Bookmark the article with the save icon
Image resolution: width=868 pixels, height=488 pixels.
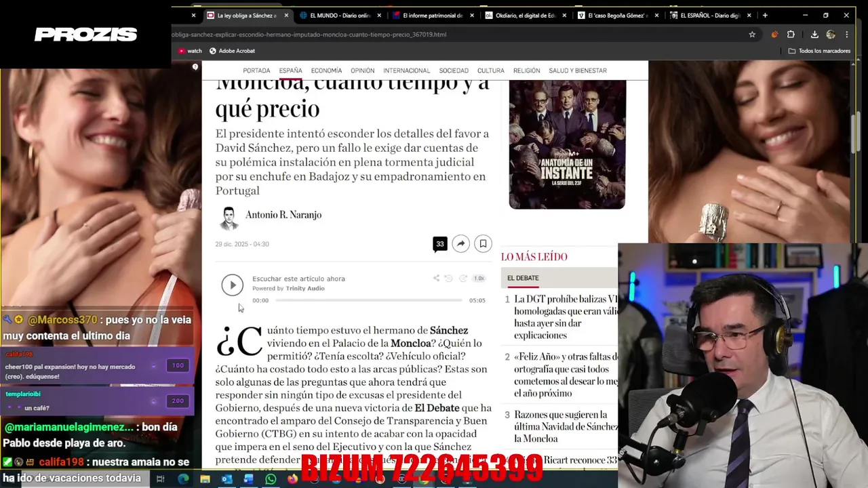click(x=483, y=244)
